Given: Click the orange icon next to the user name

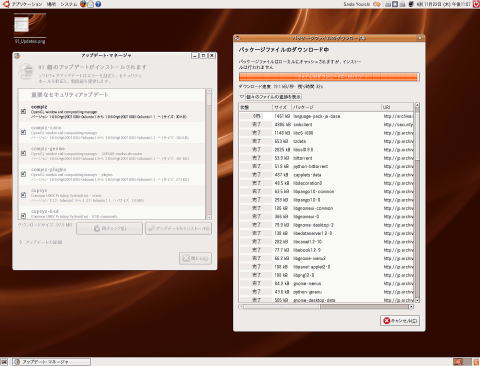Looking at the screenshot, I should tap(377, 4).
